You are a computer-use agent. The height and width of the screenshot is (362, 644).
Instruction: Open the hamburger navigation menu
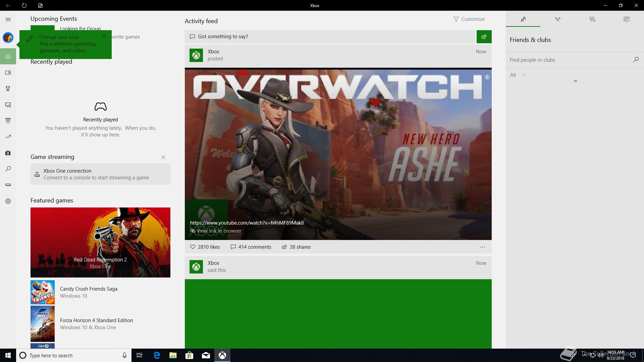pos(8,19)
